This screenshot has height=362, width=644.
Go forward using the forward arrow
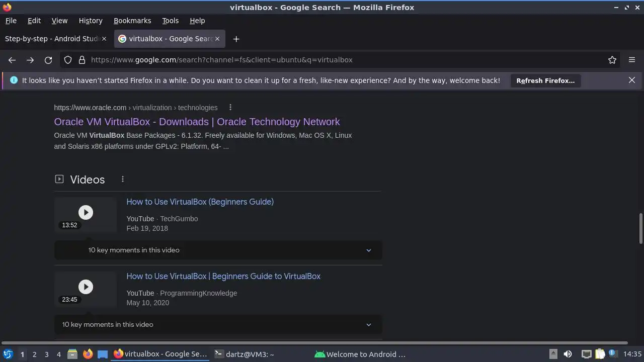[x=30, y=60]
